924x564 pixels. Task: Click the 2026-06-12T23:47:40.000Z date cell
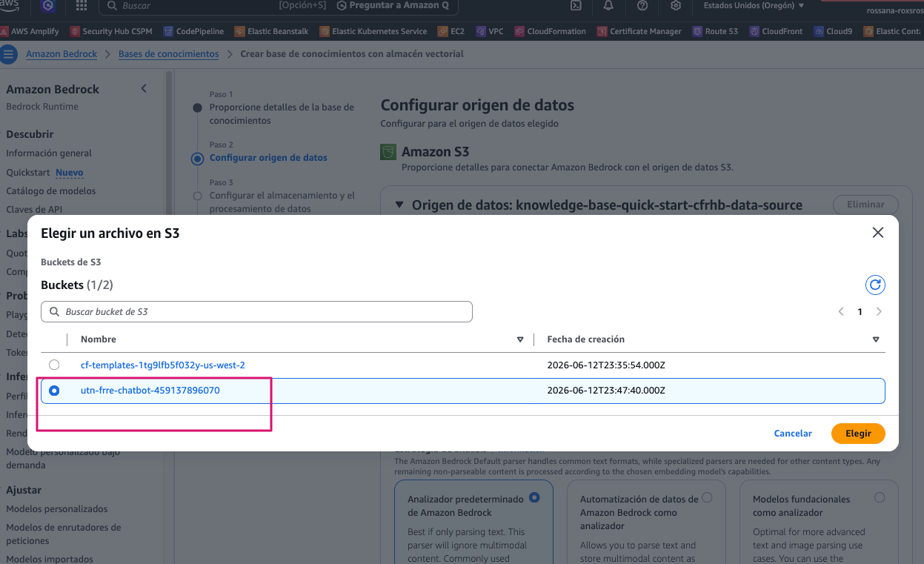pyautogui.click(x=606, y=391)
